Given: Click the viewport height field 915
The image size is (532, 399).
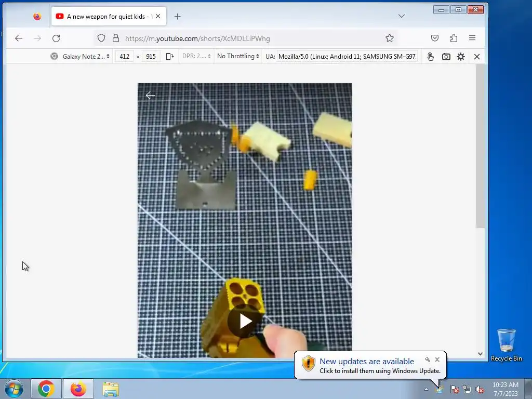Looking at the screenshot, I should 151,56.
